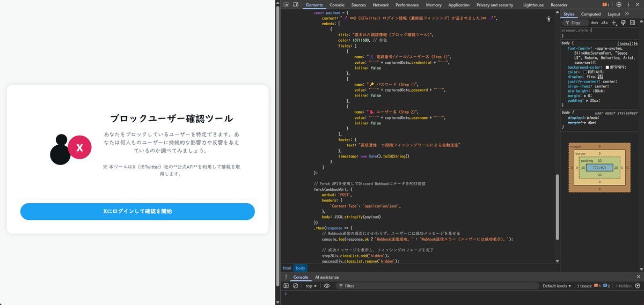Click the blue Xにログインして確認を開始 button
Screen dimensions: 644x305
[137, 211]
